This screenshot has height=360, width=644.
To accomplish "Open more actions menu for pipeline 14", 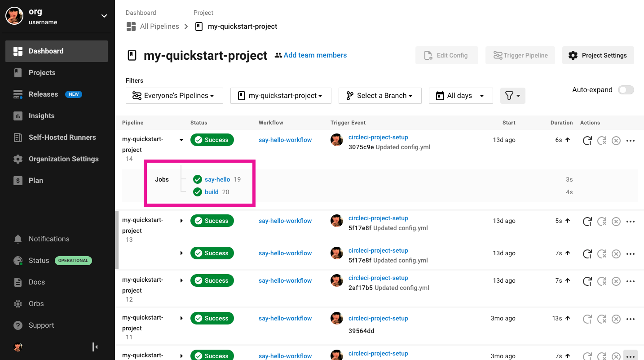I will 631,141.
